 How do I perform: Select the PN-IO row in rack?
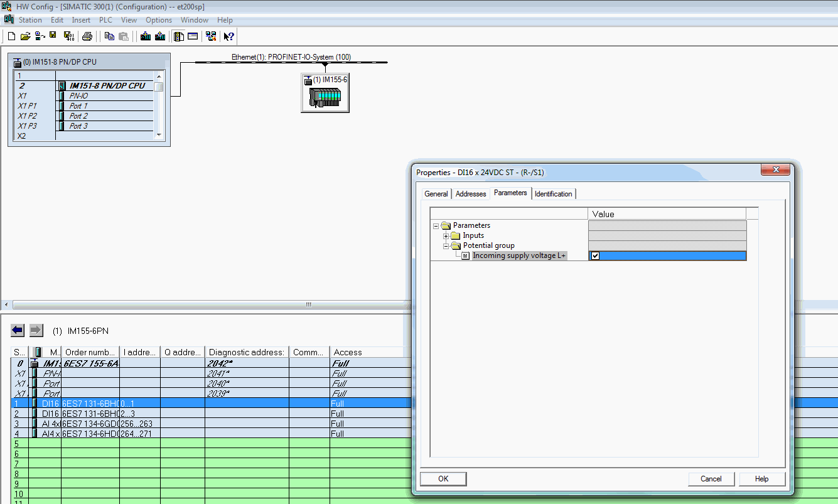tap(84, 96)
